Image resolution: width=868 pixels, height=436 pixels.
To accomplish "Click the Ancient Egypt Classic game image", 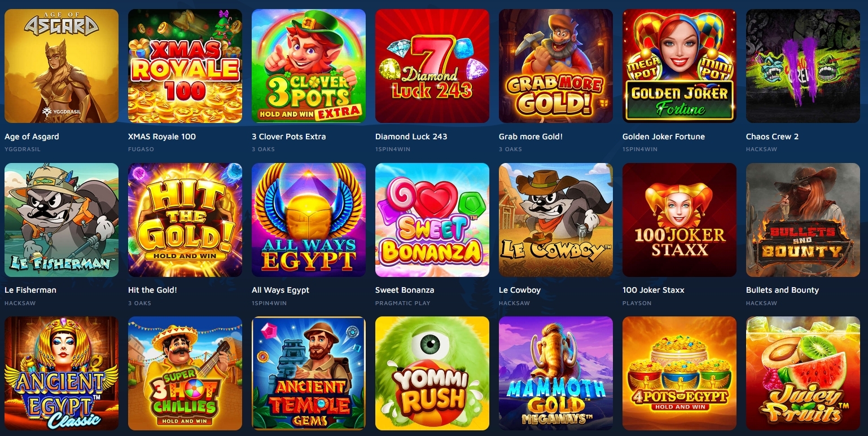I will click(62, 373).
